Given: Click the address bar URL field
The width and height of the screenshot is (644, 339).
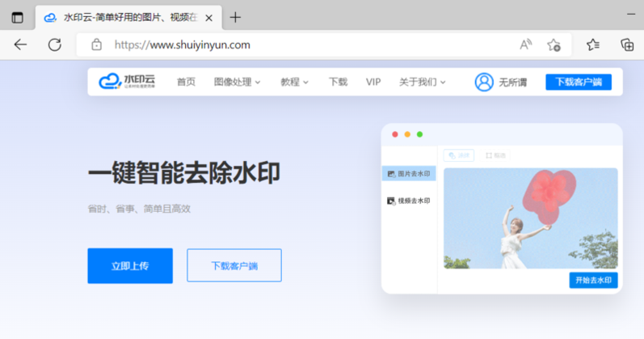Looking at the screenshot, I should [307, 44].
